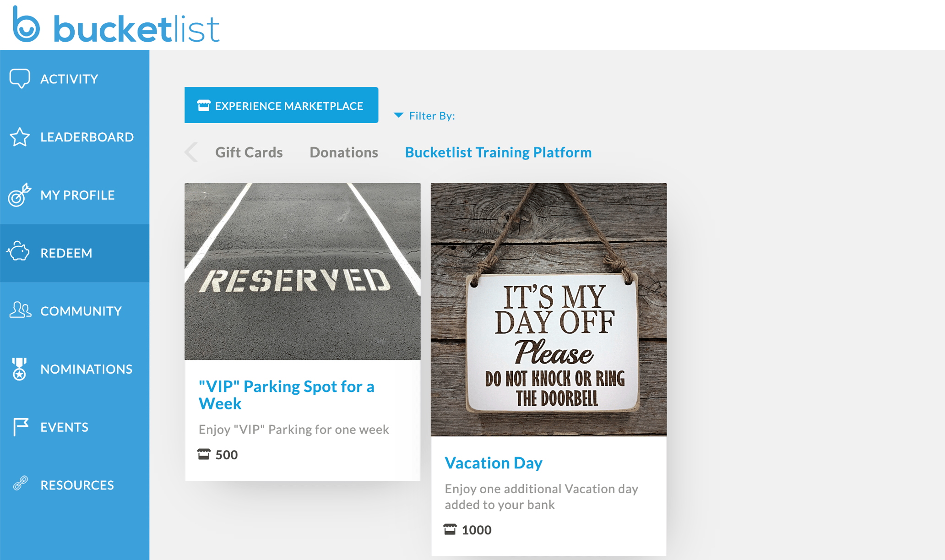Click the Community label in the sidebar
Screen dimensions: 945x560
point(81,311)
